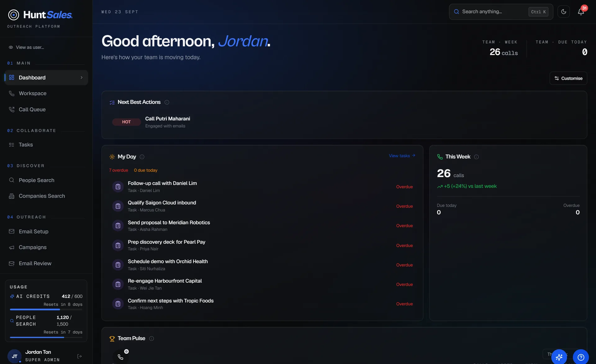Open People Search

(36, 180)
